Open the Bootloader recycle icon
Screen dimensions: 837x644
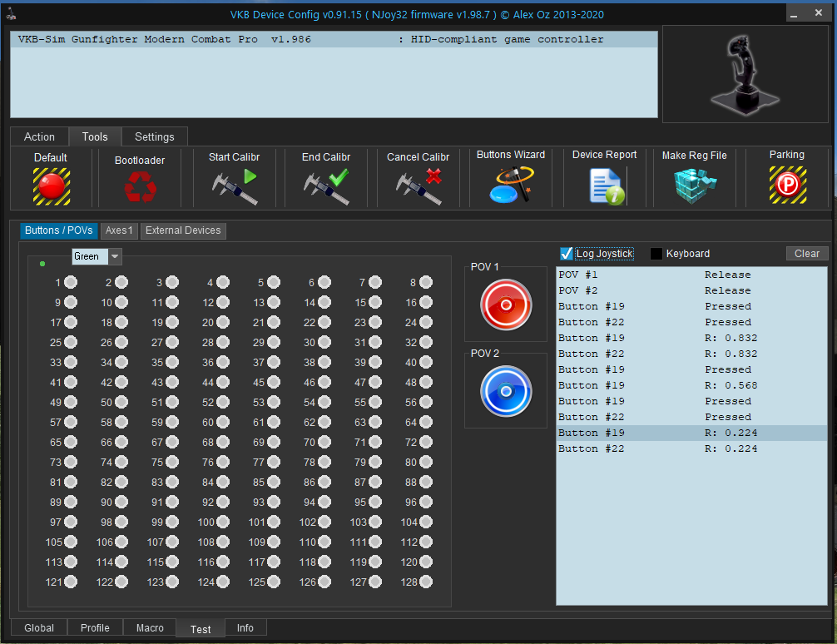tap(141, 188)
